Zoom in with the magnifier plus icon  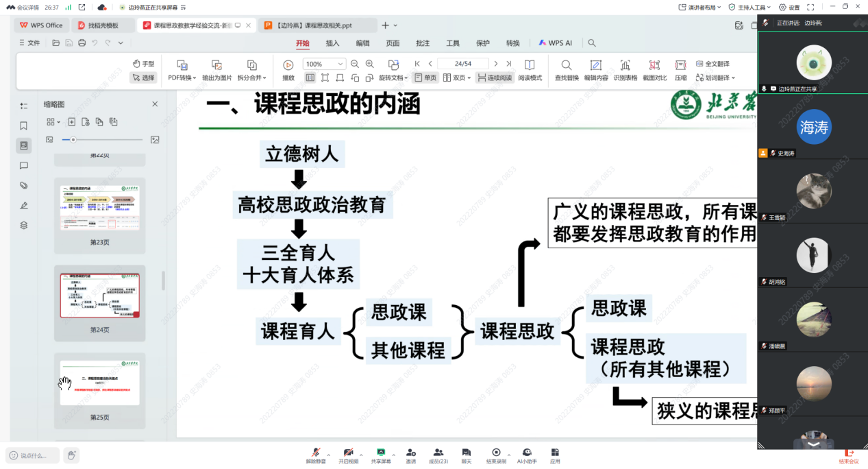[370, 64]
